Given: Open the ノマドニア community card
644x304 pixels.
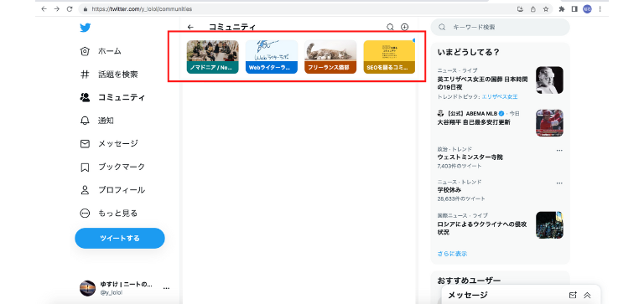Looking at the screenshot, I should (x=213, y=57).
